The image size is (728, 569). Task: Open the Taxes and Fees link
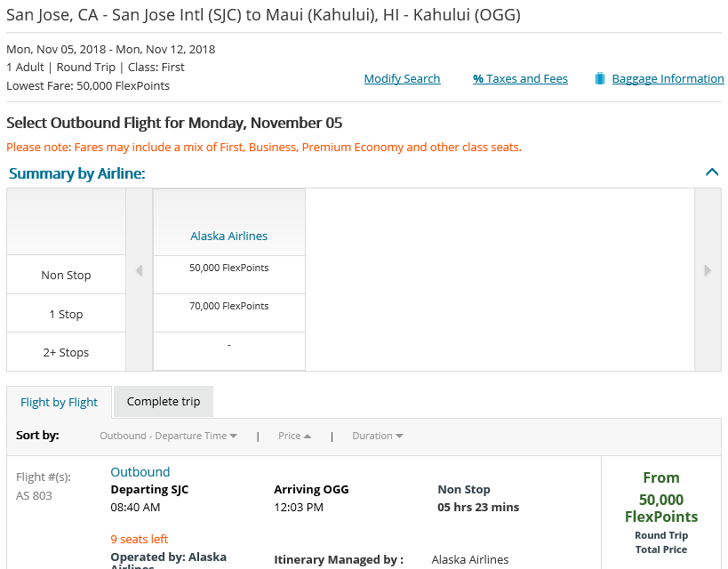coord(526,79)
